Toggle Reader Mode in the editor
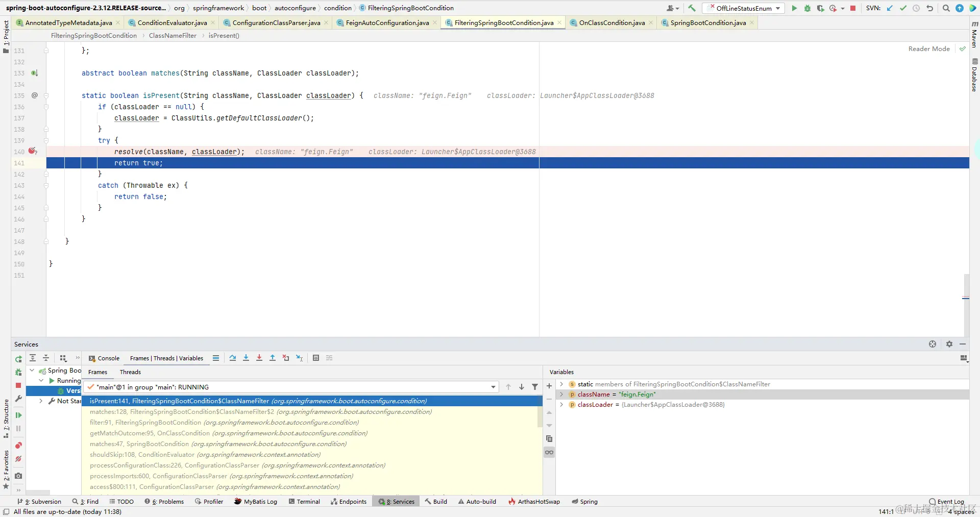This screenshot has height=517, width=980. click(x=929, y=49)
